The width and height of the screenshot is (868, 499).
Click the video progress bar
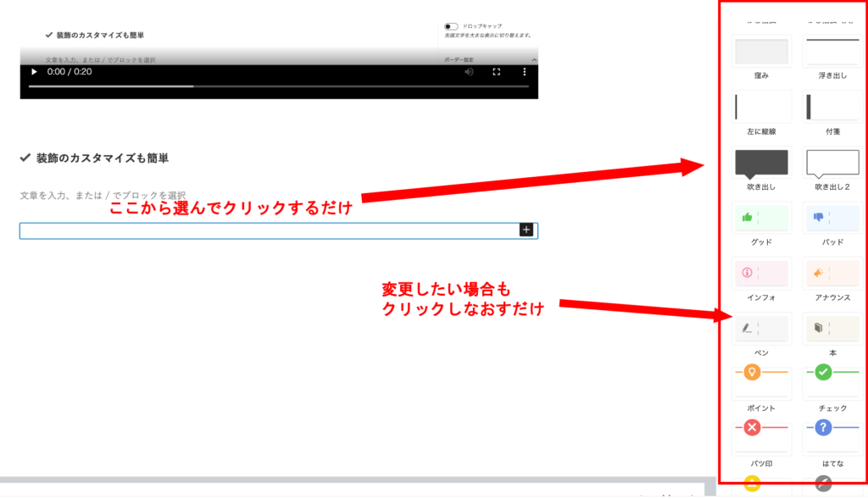coord(278,86)
